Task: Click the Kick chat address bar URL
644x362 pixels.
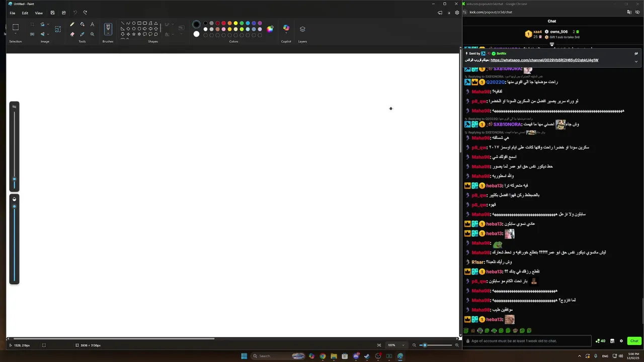Action: pyautogui.click(x=491, y=12)
